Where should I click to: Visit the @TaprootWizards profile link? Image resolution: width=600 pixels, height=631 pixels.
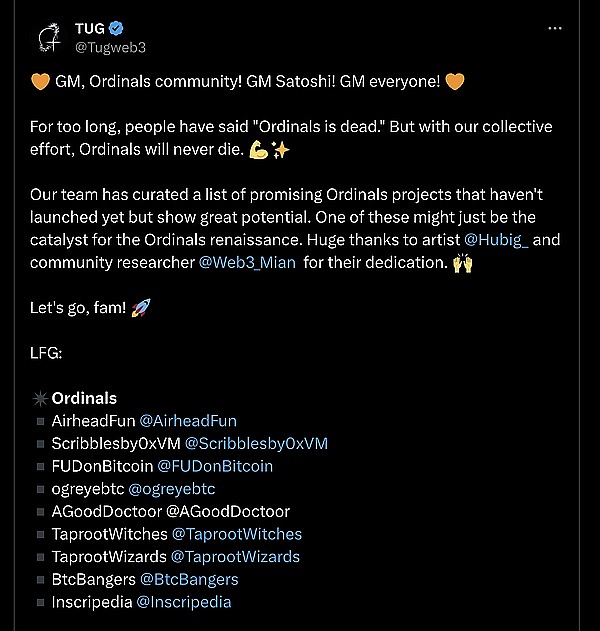pos(236,557)
